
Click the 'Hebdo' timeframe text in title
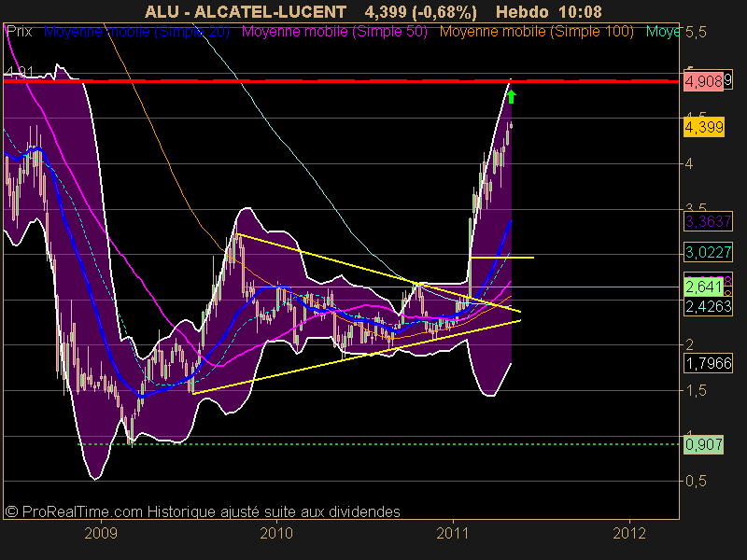(522, 12)
